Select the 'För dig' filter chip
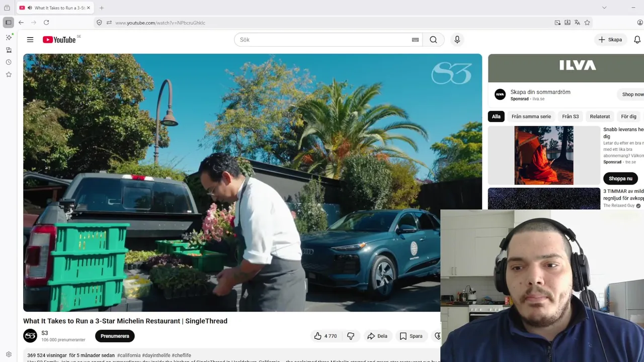This screenshot has width=644, height=362. tap(628, 116)
